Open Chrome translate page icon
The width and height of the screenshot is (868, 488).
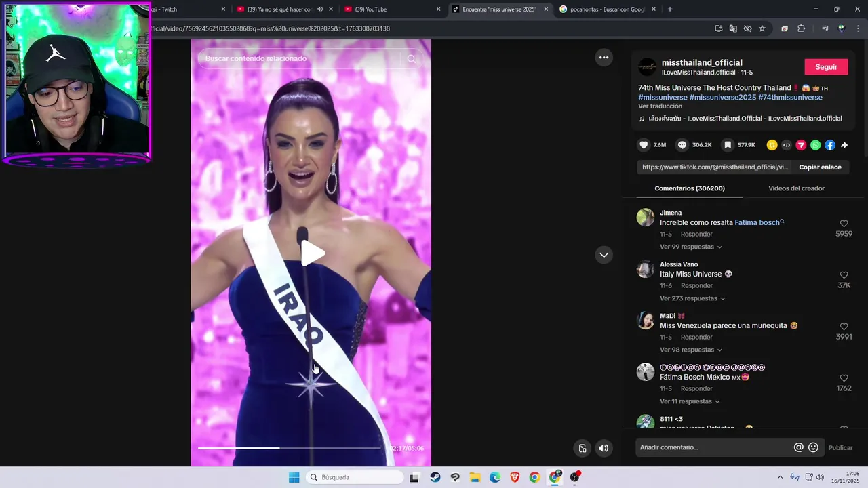(733, 28)
